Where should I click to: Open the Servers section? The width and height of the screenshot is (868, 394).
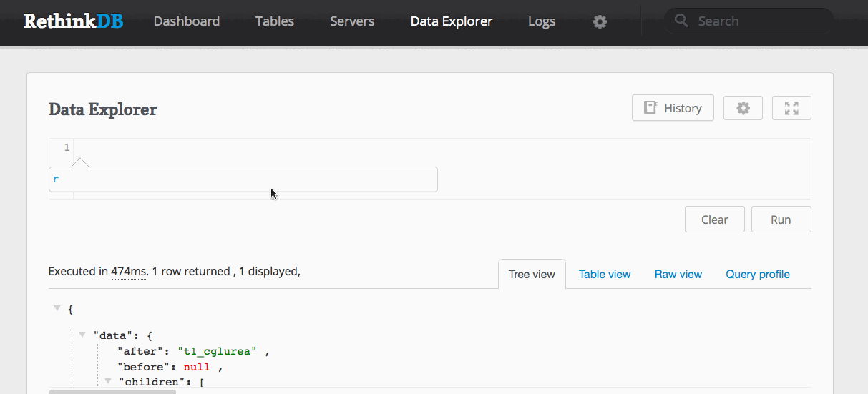pos(352,21)
